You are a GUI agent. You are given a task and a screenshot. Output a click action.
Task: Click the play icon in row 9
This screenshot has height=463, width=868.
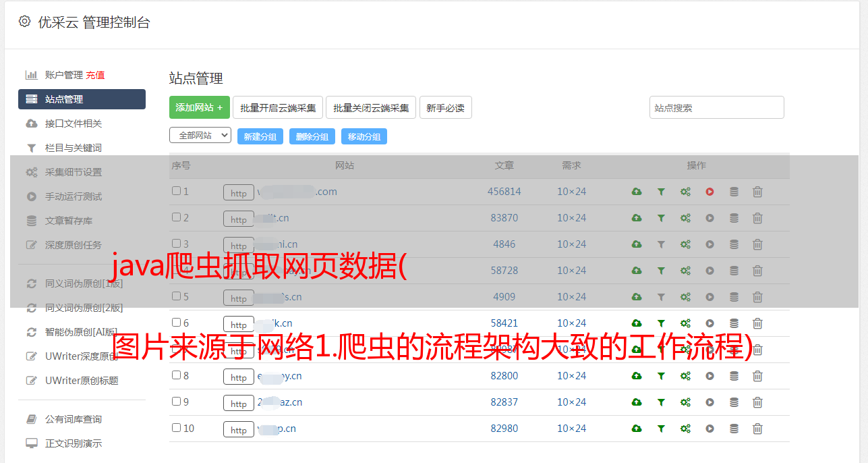pyautogui.click(x=710, y=402)
